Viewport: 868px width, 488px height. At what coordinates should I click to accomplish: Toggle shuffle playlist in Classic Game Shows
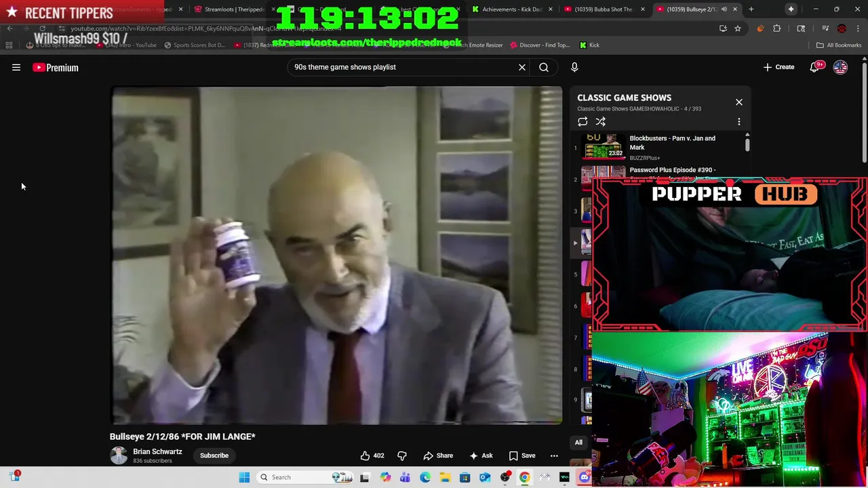[x=600, y=122]
